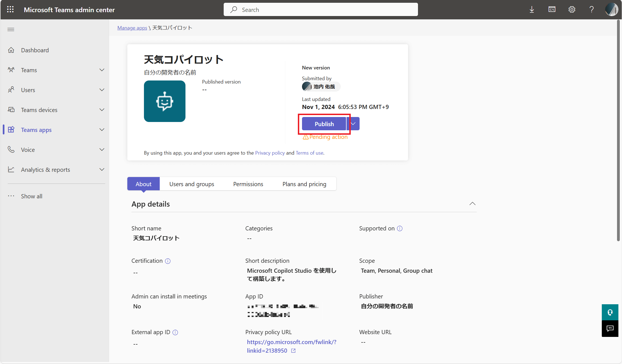Click the Users icon in sidebar
The width and height of the screenshot is (622, 364).
(11, 90)
